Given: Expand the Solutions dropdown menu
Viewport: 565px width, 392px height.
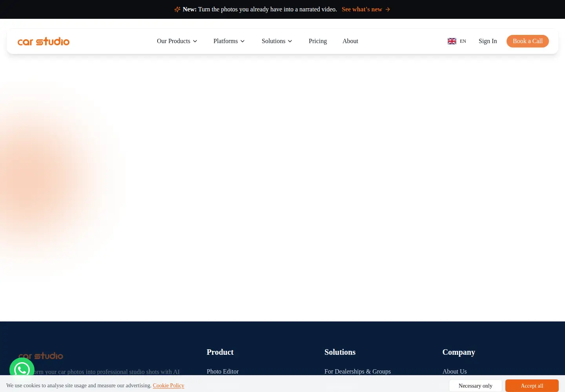Looking at the screenshot, I should click(x=277, y=41).
